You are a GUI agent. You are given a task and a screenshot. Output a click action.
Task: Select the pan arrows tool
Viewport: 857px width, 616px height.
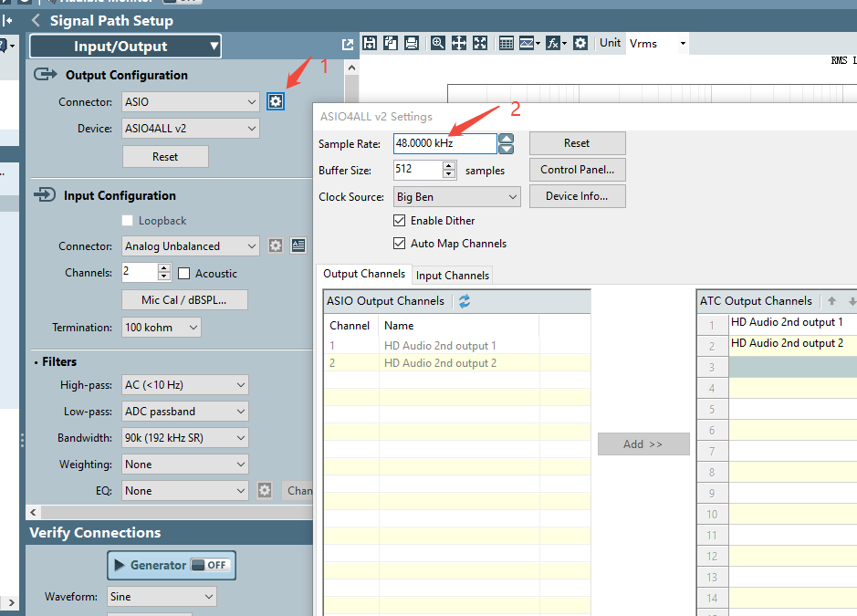tap(459, 43)
